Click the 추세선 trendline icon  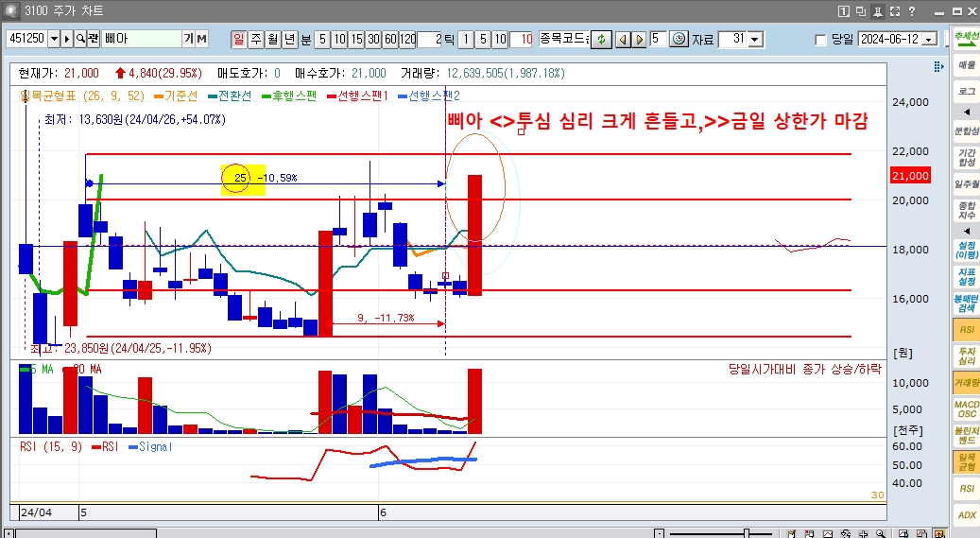coord(966,37)
